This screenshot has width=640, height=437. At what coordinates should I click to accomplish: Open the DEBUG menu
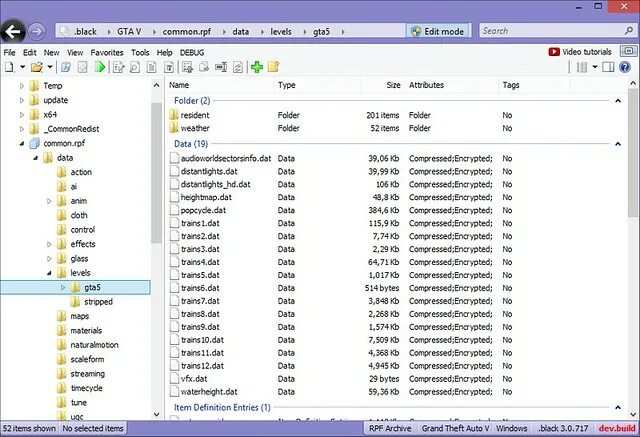(x=192, y=53)
